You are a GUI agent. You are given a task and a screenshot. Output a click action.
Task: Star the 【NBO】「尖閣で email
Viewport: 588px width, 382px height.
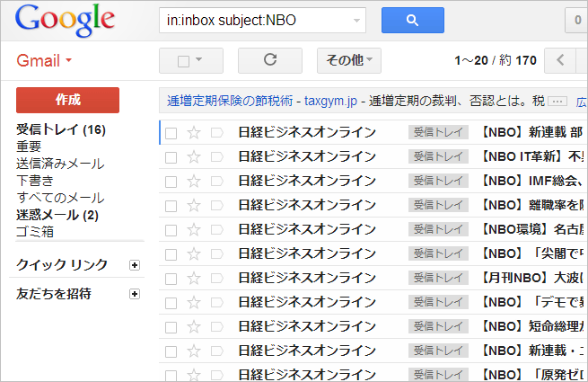coord(194,254)
